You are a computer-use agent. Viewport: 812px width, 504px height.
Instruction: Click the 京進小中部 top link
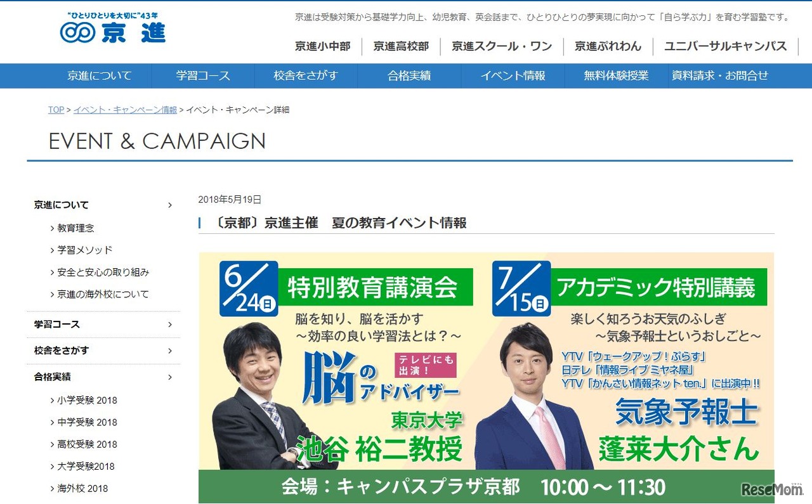pos(323,46)
